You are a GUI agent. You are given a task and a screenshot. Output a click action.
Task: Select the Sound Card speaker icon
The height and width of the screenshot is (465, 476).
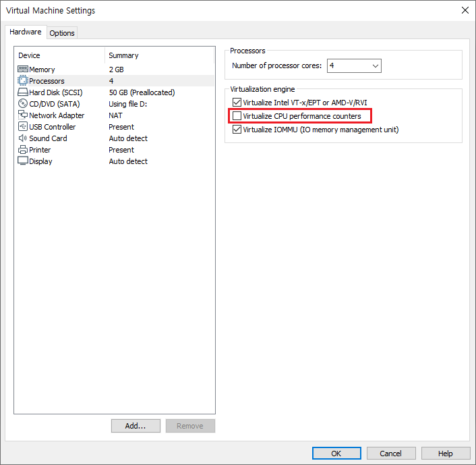pyautogui.click(x=23, y=138)
